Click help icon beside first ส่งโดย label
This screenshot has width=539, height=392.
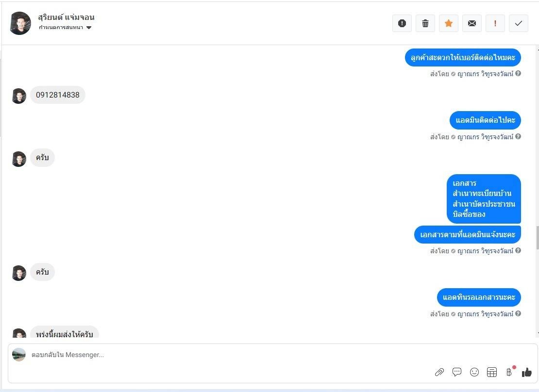(x=518, y=74)
